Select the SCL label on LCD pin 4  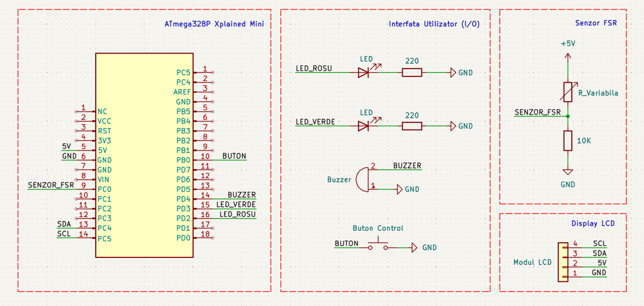tap(600, 243)
